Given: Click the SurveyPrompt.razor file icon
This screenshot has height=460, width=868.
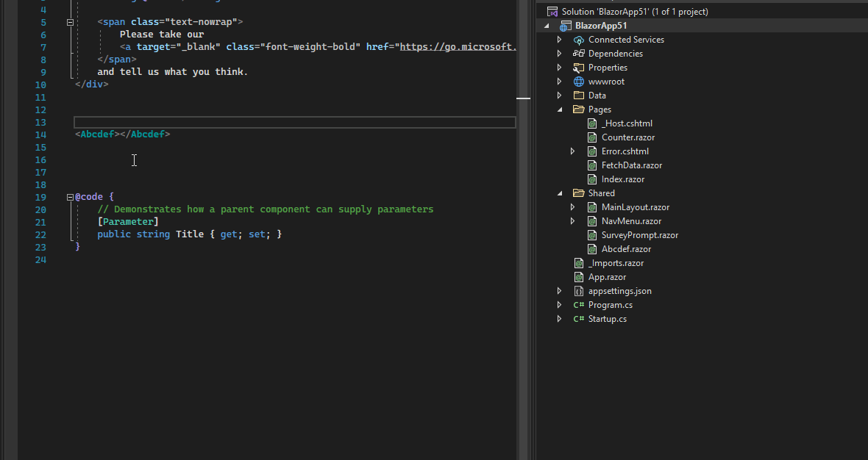Looking at the screenshot, I should click(592, 235).
